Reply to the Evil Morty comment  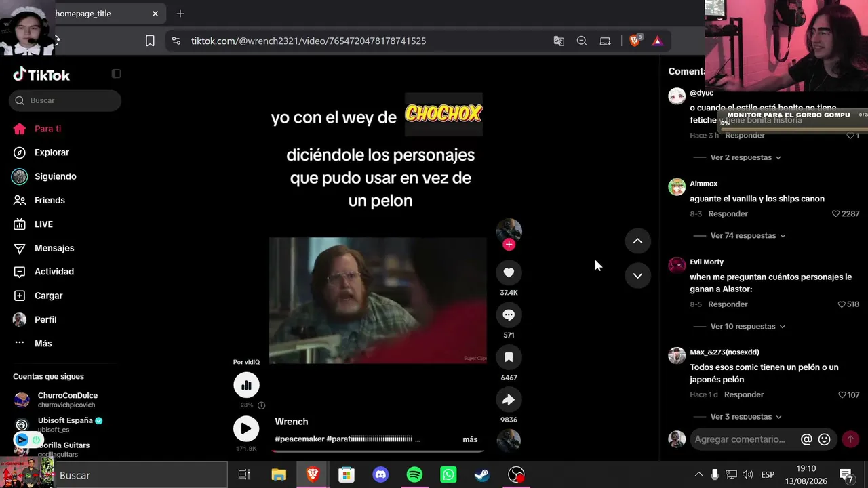tap(728, 304)
